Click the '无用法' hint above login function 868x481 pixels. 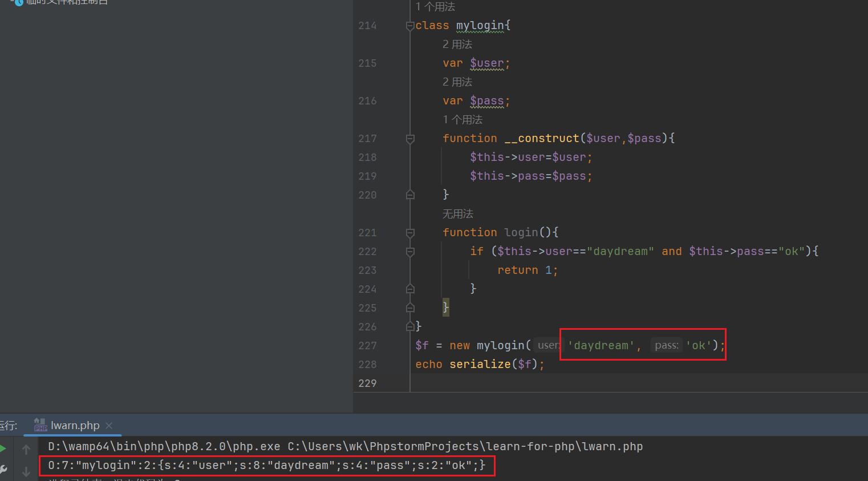tap(458, 214)
